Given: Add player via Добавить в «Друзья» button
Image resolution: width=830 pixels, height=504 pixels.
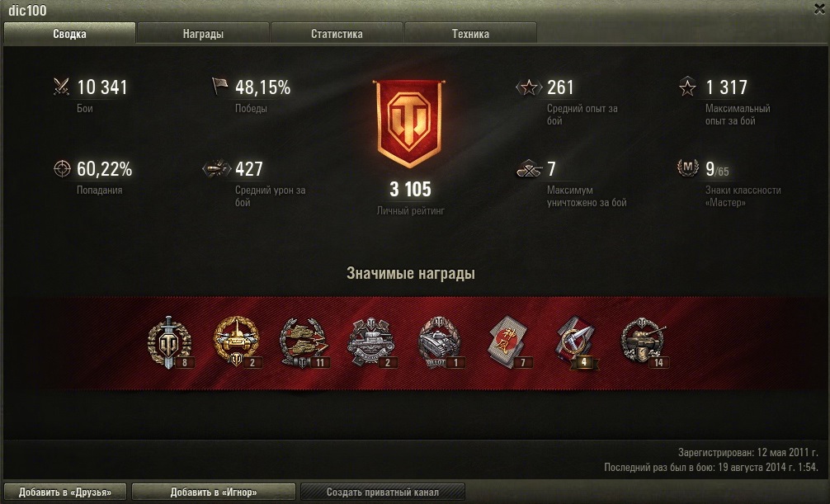Looking at the screenshot, I should point(65,492).
